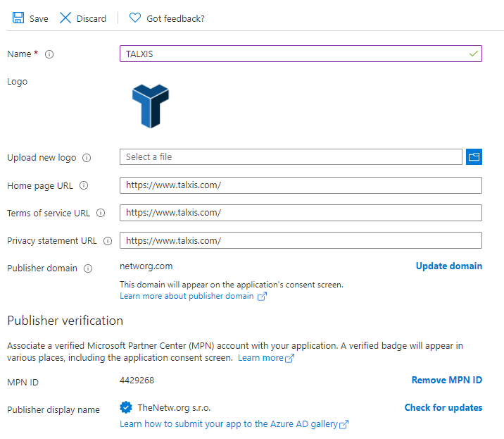Image resolution: width=504 pixels, height=439 pixels.
Task: Click the blue folder browse icon
Action: (x=474, y=157)
